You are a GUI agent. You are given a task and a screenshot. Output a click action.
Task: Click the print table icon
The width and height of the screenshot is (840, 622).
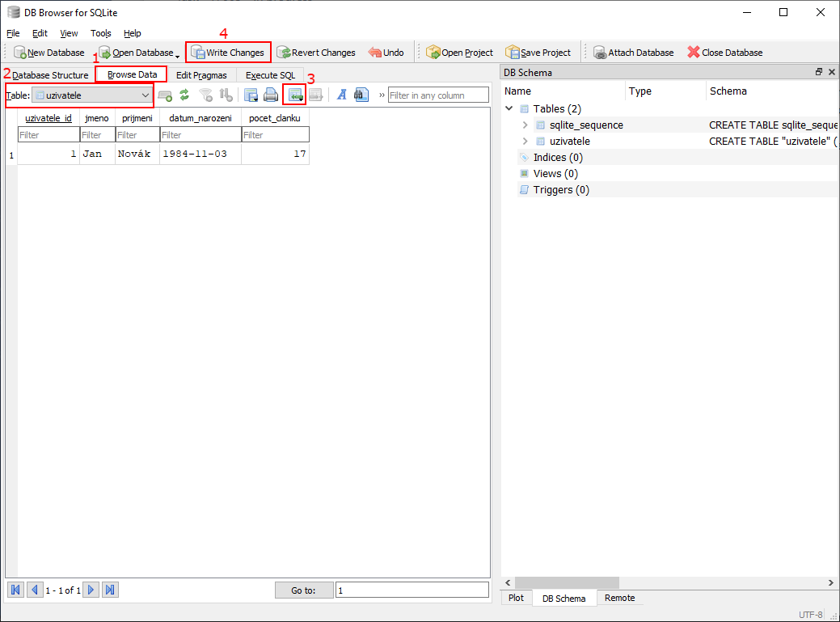point(271,95)
